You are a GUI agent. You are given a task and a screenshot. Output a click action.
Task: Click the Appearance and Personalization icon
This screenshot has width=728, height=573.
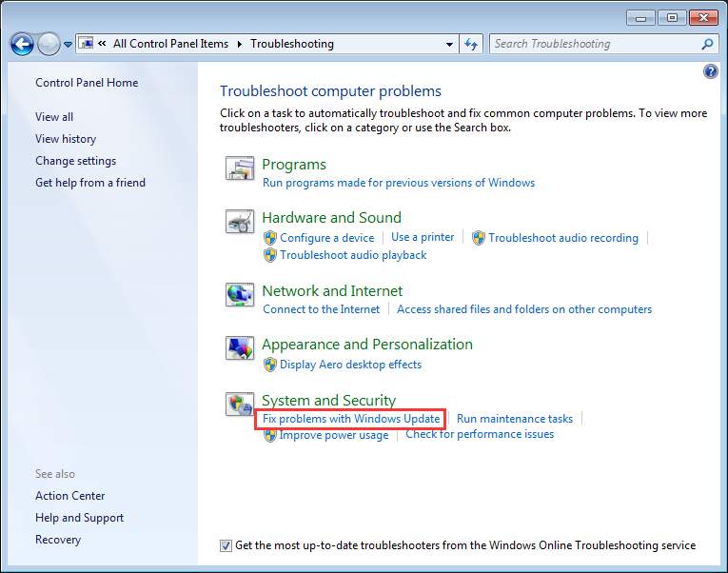239,349
